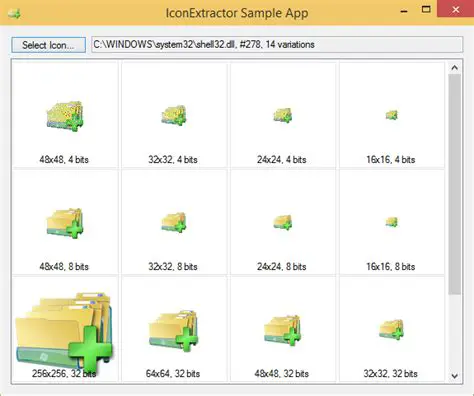The image size is (474, 396).
Task: Click the scrollbar down arrow
Action: pyautogui.click(x=454, y=376)
